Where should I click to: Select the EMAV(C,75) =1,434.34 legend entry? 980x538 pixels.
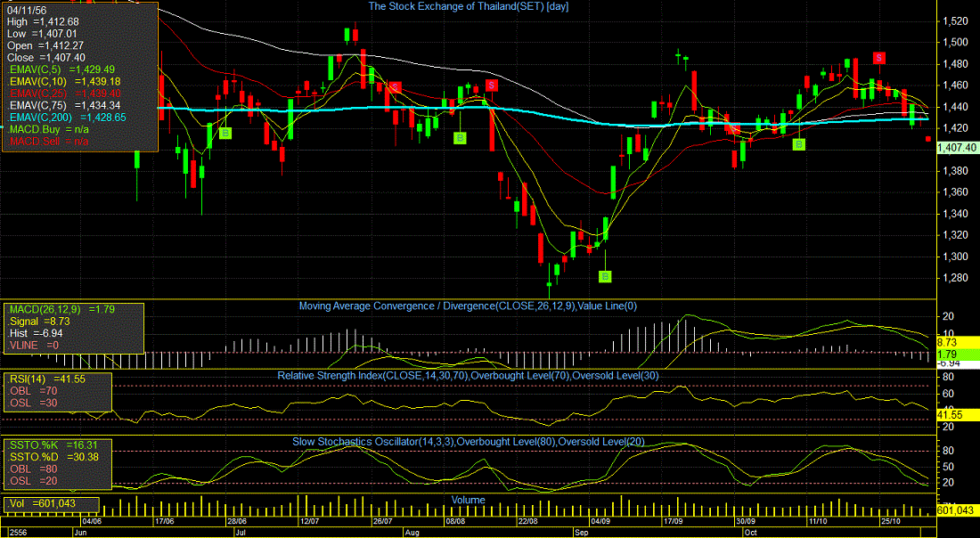64,105
